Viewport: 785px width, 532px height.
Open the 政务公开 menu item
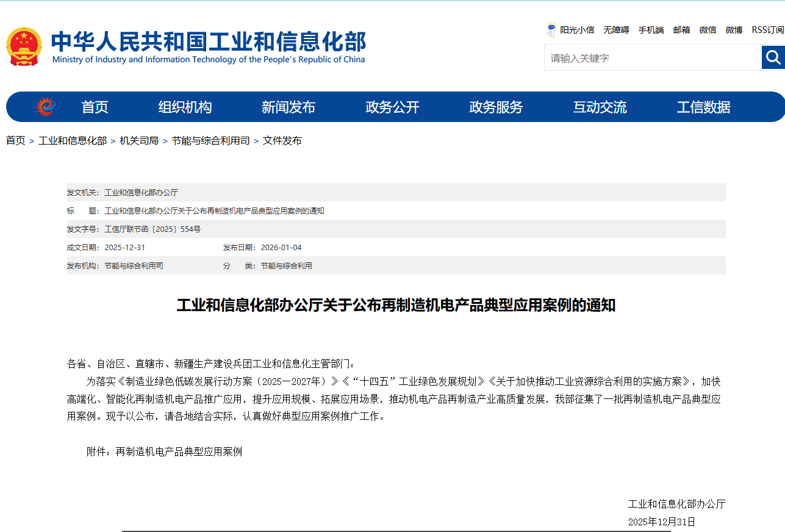coord(392,107)
